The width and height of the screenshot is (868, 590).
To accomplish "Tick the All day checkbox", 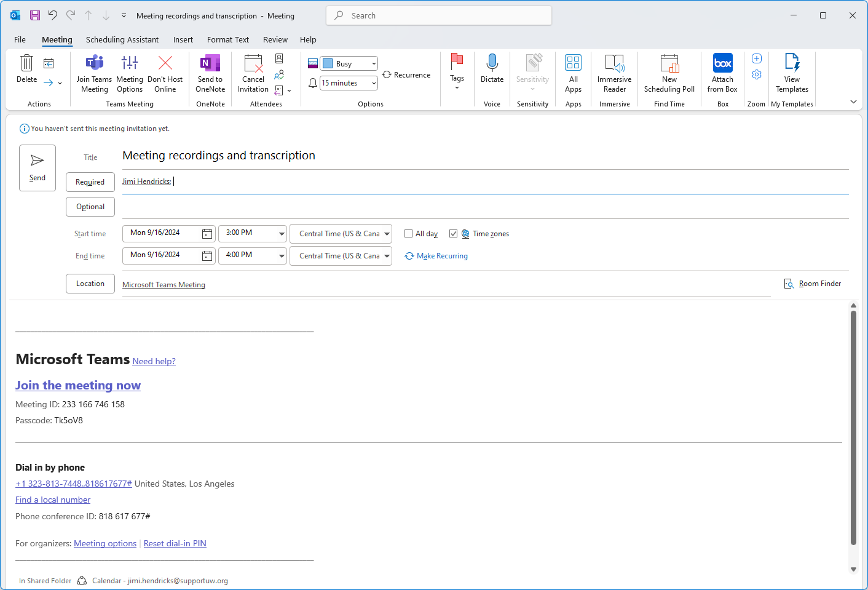I will click(x=408, y=234).
